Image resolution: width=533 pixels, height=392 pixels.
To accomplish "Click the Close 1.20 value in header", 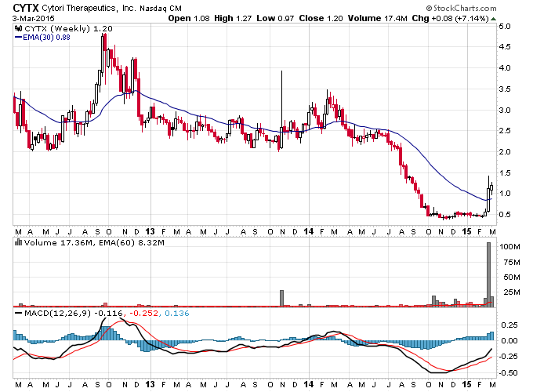I will pyautogui.click(x=321, y=18).
